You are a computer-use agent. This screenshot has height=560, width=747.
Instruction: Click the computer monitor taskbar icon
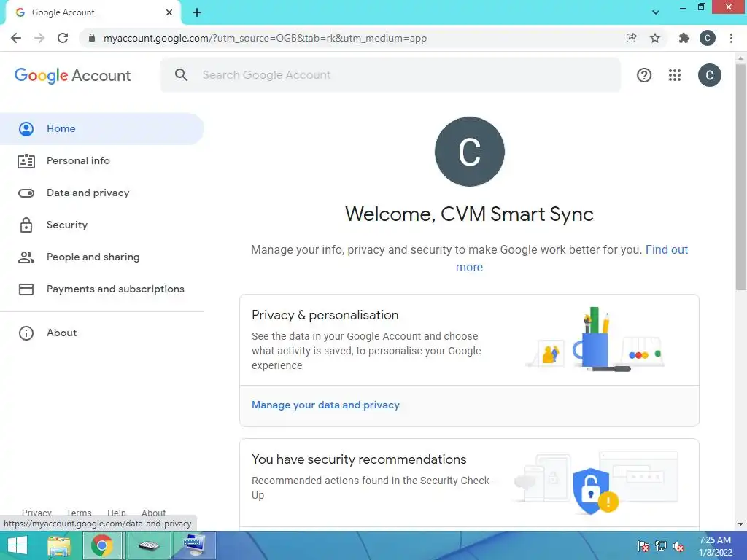pos(194,545)
